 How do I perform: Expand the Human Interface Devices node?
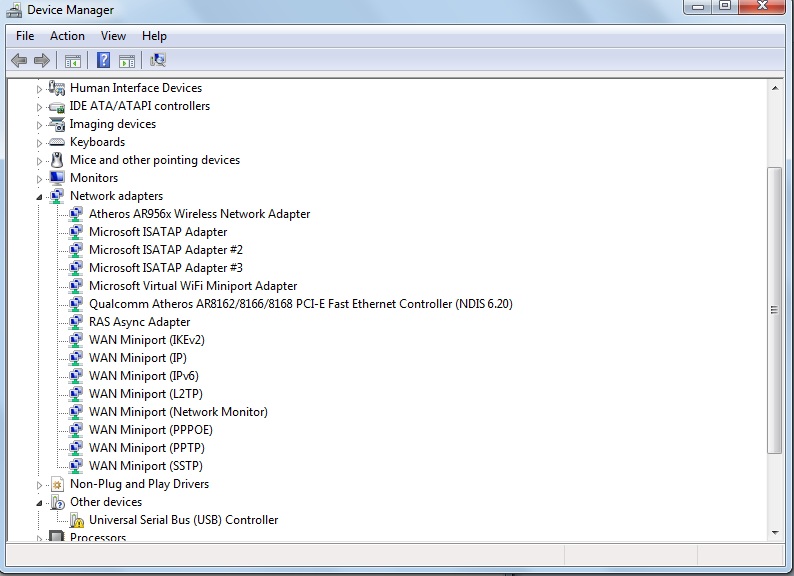(x=39, y=89)
